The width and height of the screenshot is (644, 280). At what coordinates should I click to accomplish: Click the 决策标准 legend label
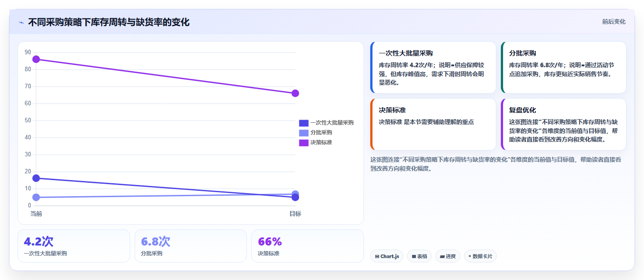[321, 142]
